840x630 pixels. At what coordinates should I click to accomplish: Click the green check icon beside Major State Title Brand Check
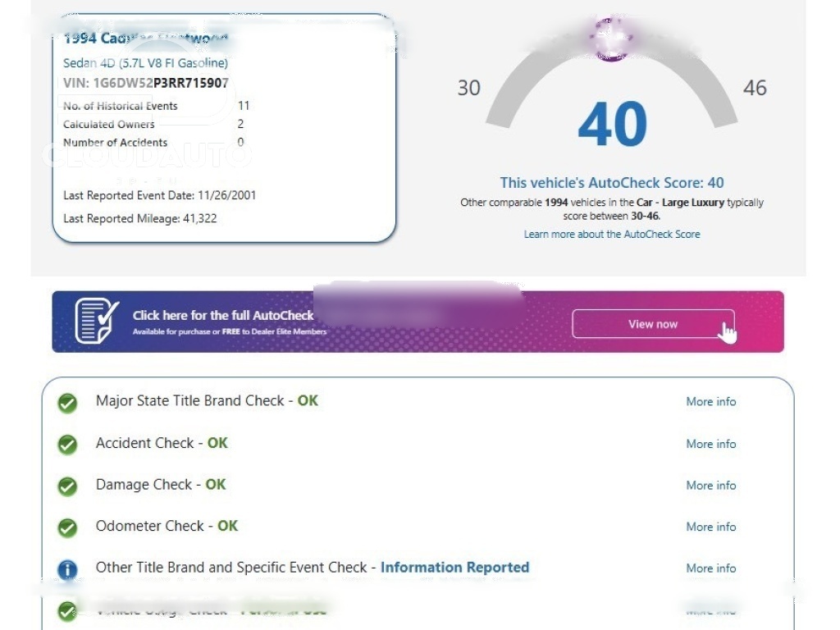[x=67, y=402]
